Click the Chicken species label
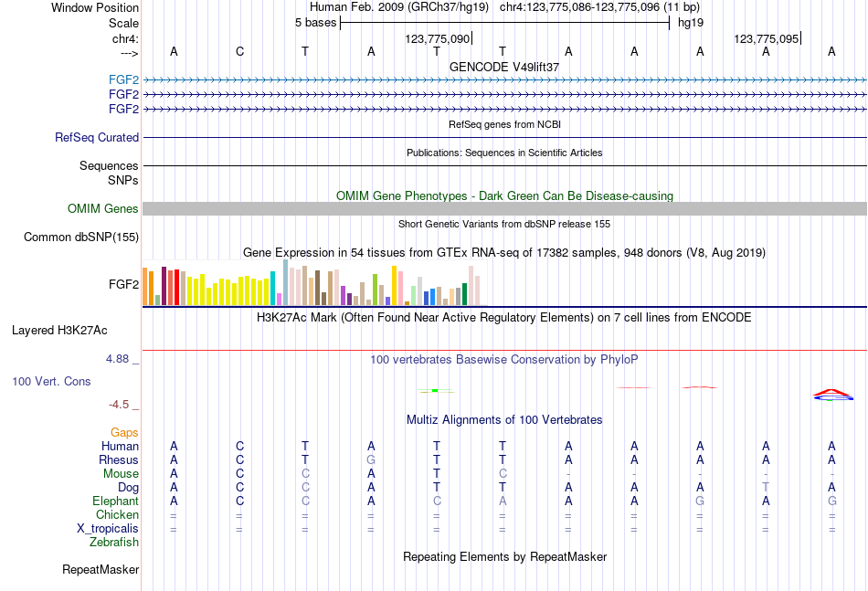Viewport: 868px width, 591px height. [x=117, y=514]
